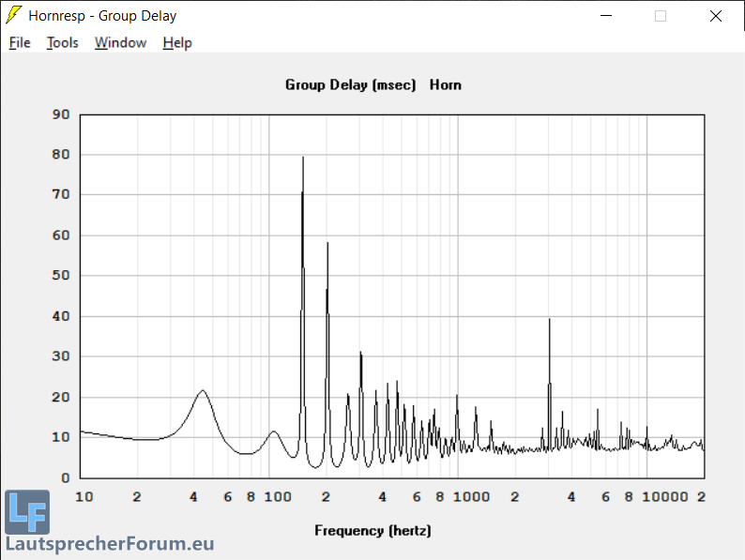Click the blue LF logo watermark
The height and width of the screenshot is (560, 745).
click(x=26, y=511)
